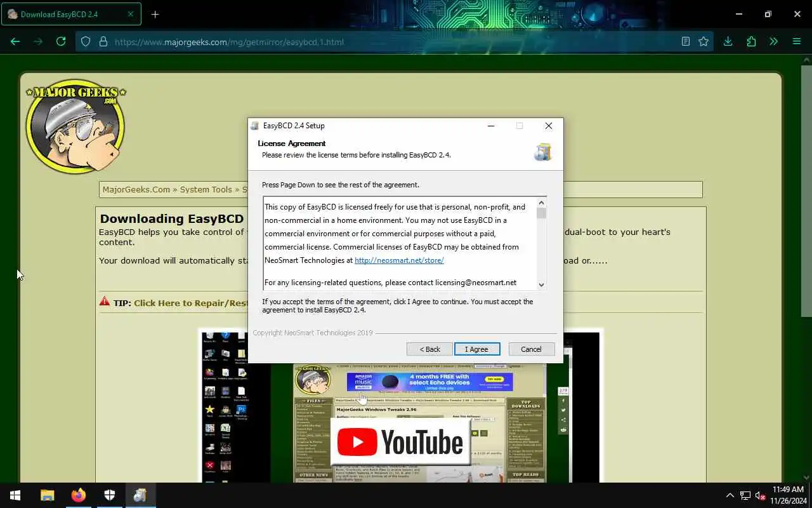Screen dimensions: 812x508
Task: Show hidden system tray icons
Action: [730, 495]
